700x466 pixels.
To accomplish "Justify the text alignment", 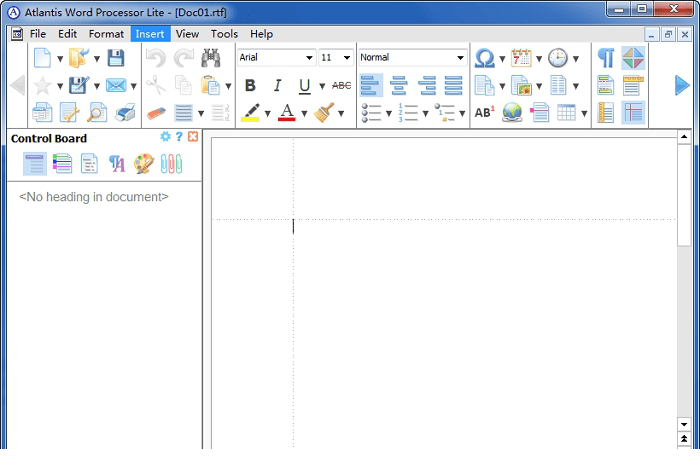I will click(454, 85).
